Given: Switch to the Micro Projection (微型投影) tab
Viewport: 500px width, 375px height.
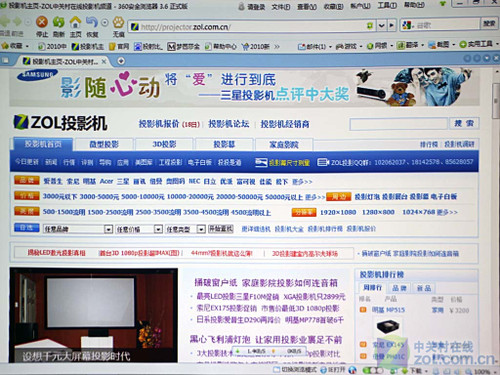Looking at the screenshot, I should coord(104,144).
